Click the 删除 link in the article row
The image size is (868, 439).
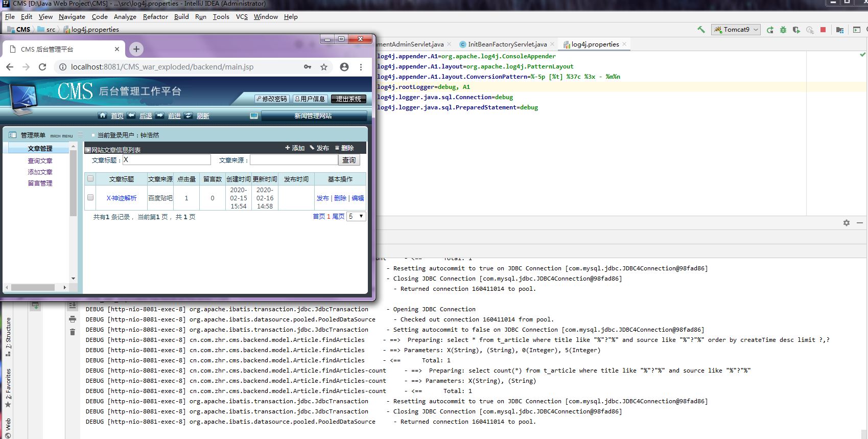point(340,198)
